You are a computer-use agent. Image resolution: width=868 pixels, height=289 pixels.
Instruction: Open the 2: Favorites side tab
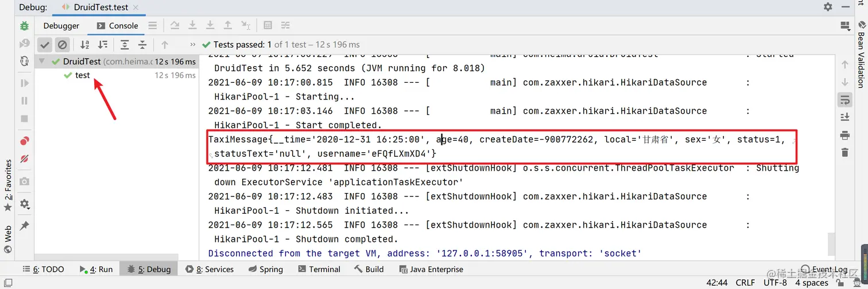pyautogui.click(x=7, y=185)
